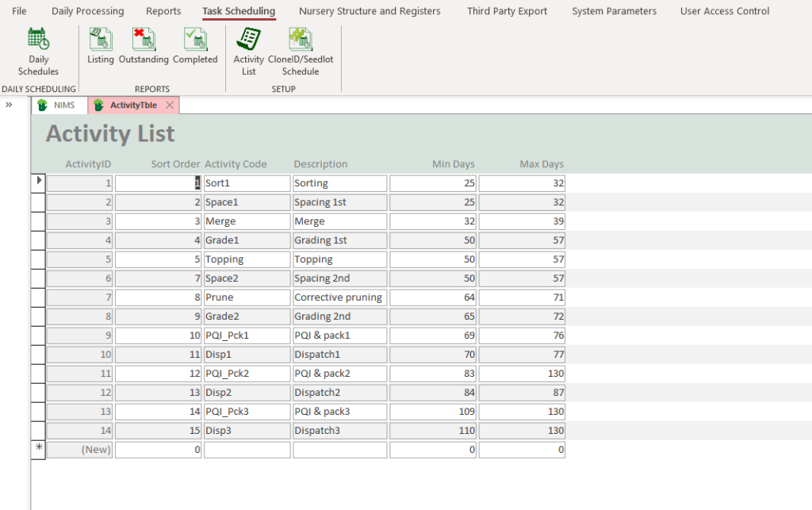Screen dimensions: 812x510
Task: Close the ActivityTble tab
Action: [170, 105]
